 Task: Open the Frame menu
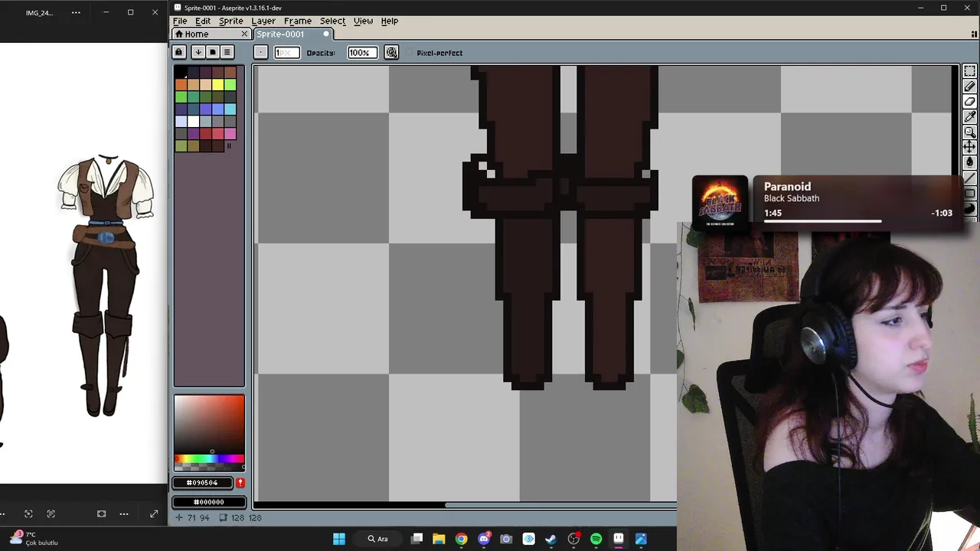297,21
